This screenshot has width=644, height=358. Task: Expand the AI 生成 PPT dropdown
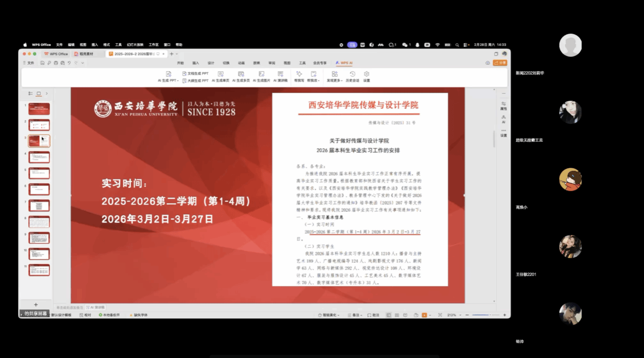click(168, 81)
